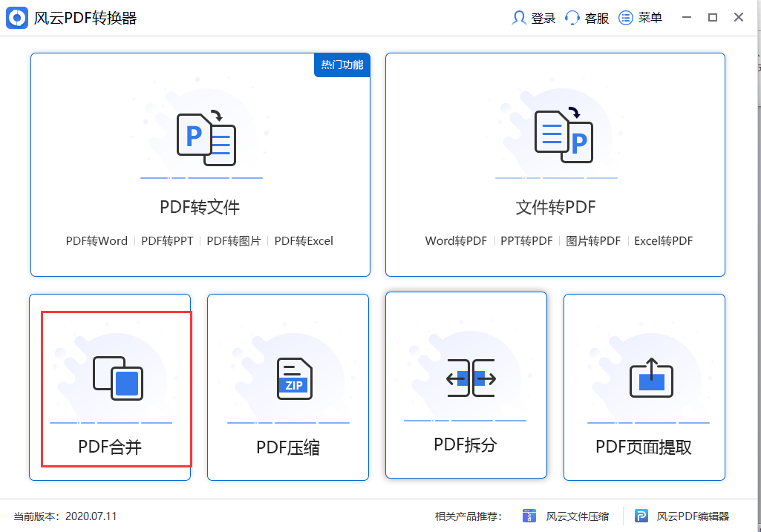Click the PDF合并 label text

click(x=110, y=447)
